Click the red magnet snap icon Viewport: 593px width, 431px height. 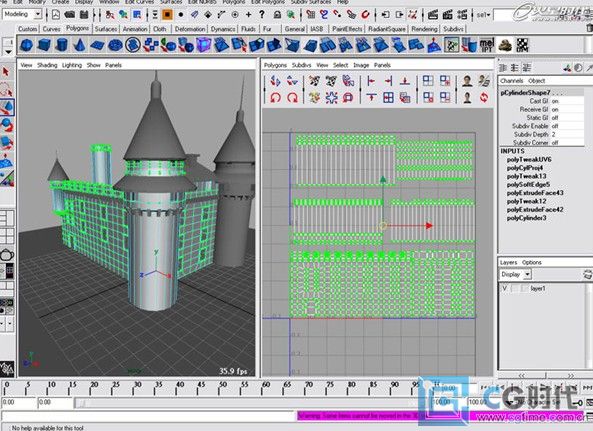point(365,15)
